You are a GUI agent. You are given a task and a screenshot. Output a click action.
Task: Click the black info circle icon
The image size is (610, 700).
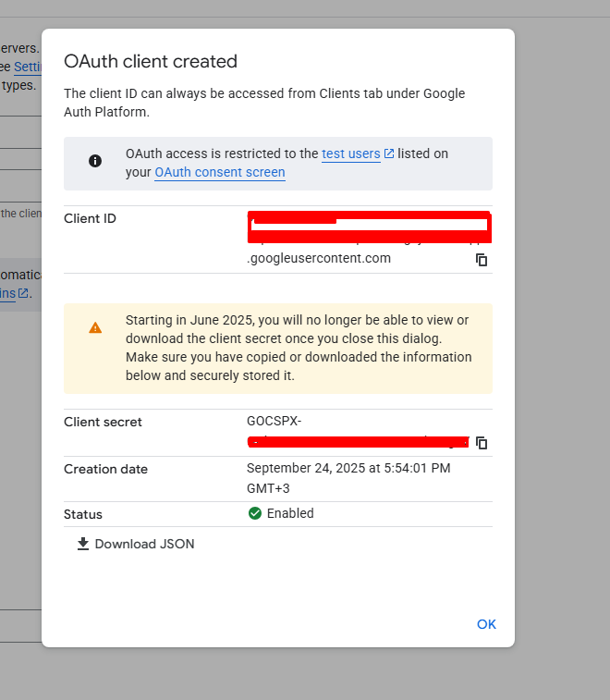95,161
